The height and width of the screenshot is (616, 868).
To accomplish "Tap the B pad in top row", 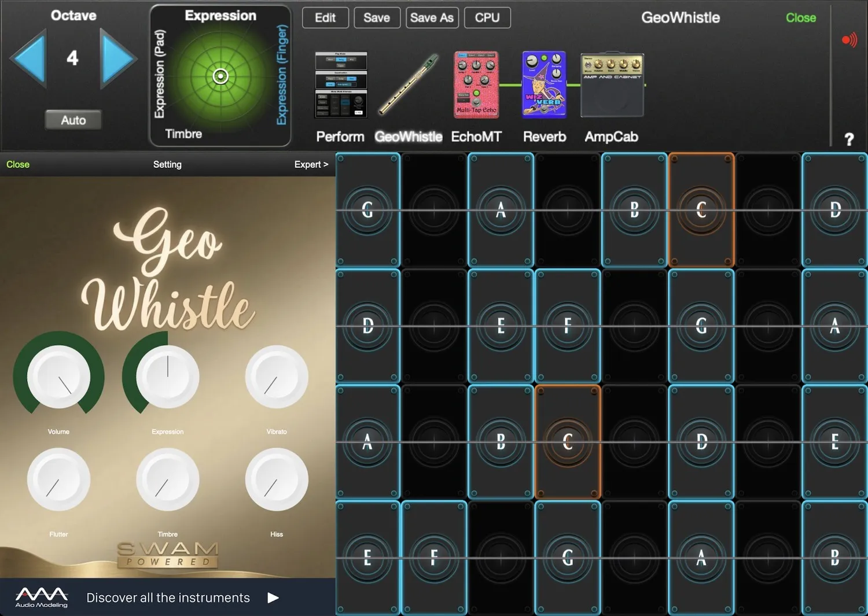I will click(634, 210).
